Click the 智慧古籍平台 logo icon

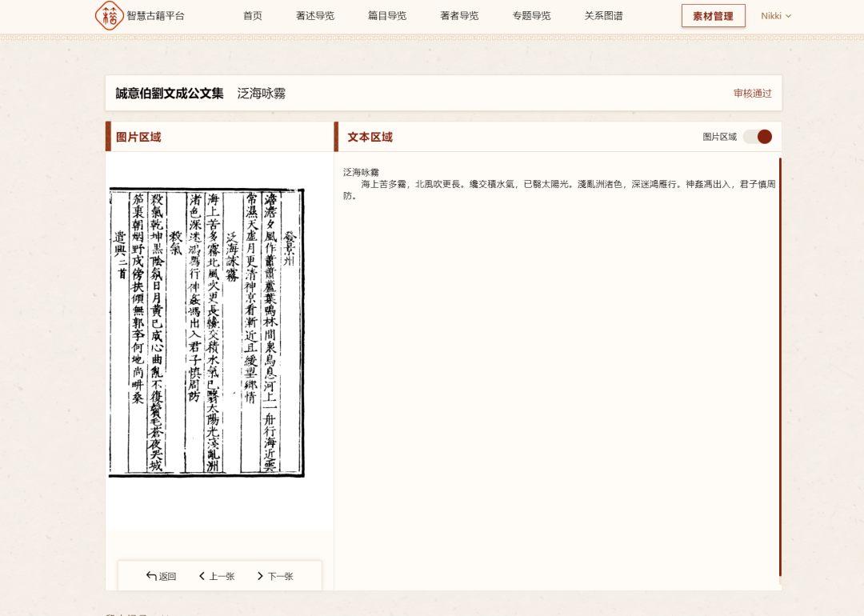[109, 15]
